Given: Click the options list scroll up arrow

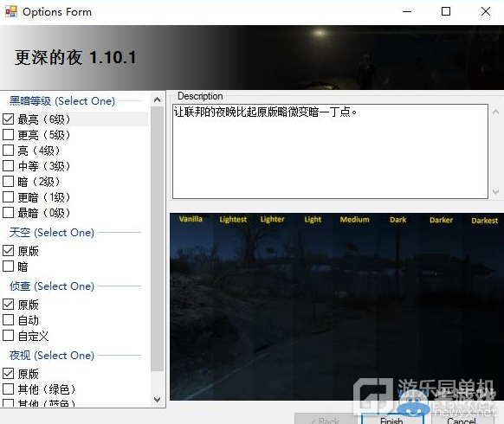Looking at the screenshot, I should pyautogui.click(x=158, y=100).
